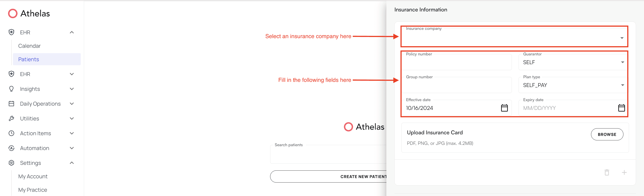Delete insurance entry with the trash icon

tap(607, 172)
